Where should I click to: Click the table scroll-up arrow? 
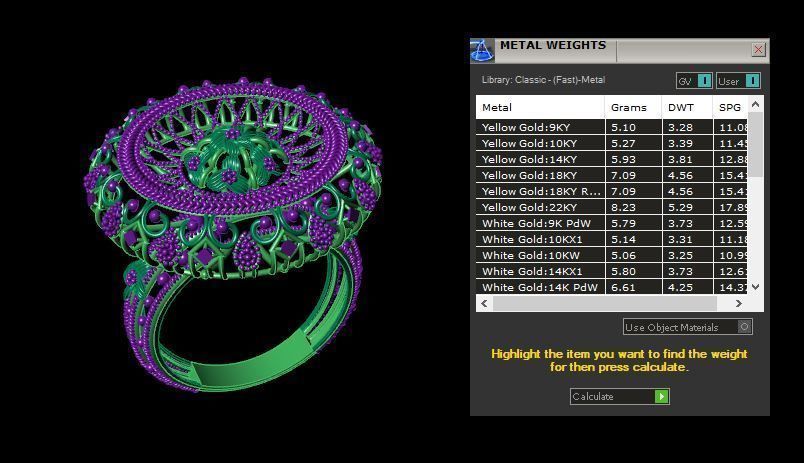pyautogui.click(x=755, y=105)
